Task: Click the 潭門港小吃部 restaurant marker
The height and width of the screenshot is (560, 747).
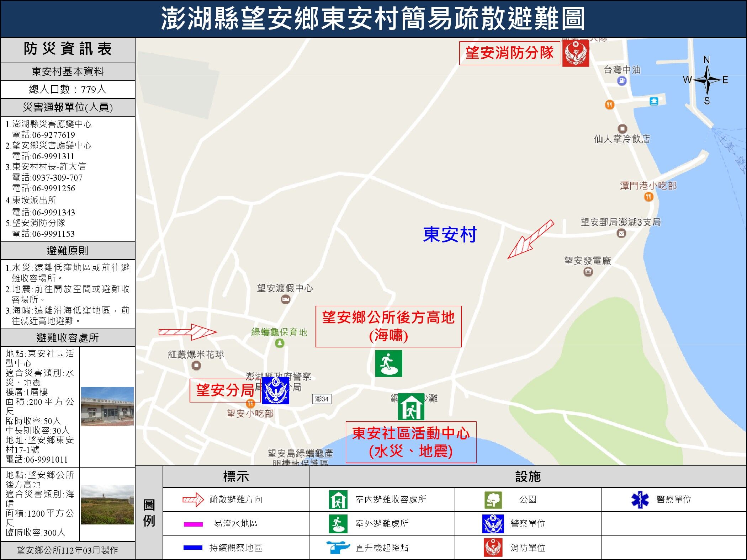Action: 648,197
